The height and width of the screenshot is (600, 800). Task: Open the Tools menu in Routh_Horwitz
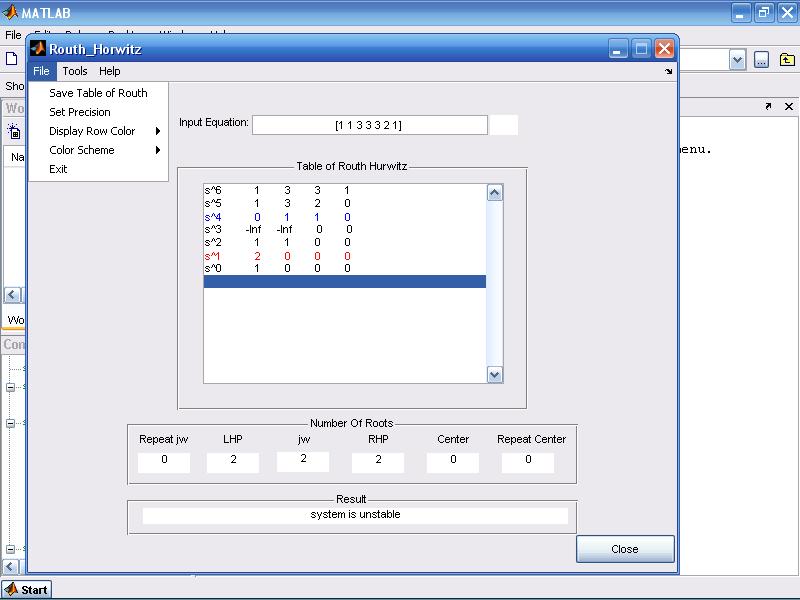coord(74,71)
